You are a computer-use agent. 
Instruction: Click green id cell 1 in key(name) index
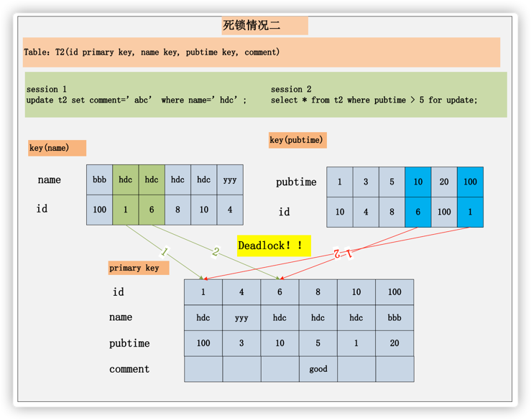pos(125,210)
